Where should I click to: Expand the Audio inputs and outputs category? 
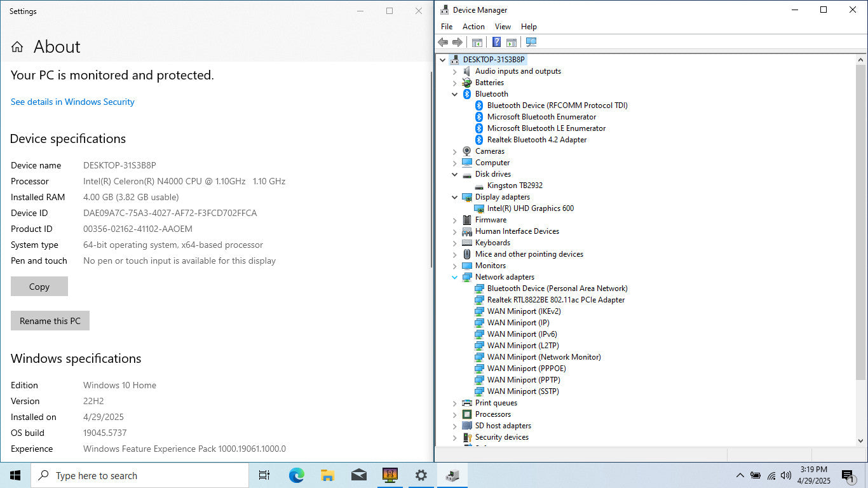click(455, 71)
